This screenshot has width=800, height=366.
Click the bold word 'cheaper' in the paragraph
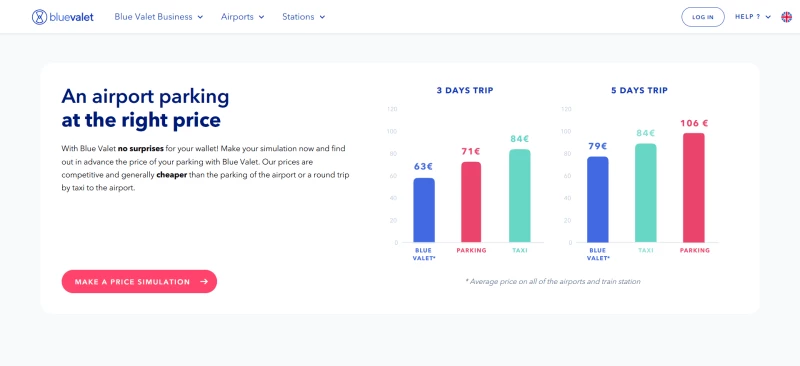tap(171, 175)
